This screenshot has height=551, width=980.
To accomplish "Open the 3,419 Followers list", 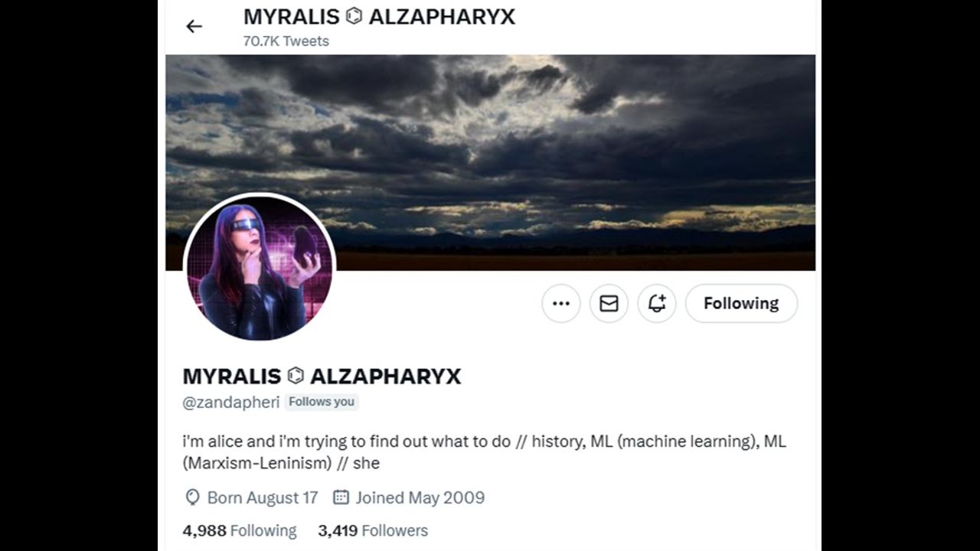I will pos(373,530).
